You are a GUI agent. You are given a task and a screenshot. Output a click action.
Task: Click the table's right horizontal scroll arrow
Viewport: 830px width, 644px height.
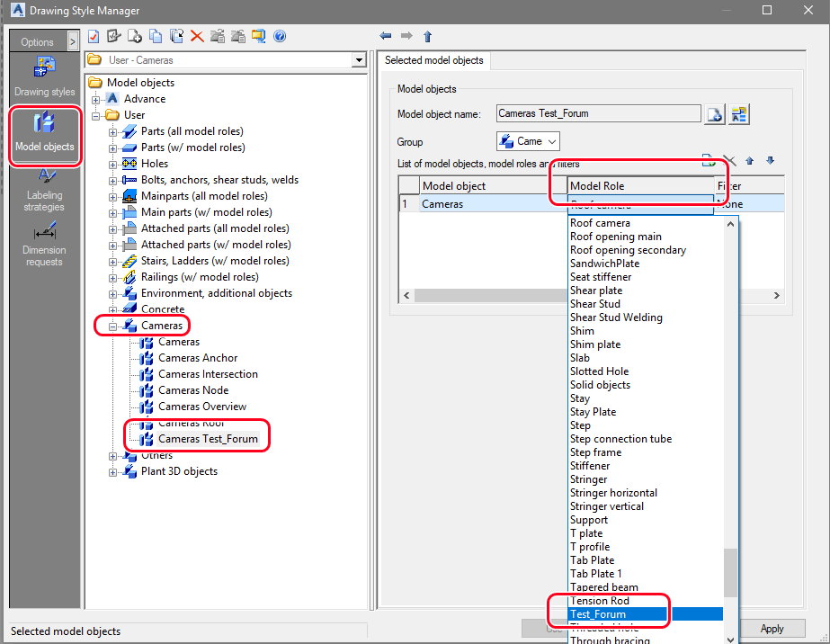pos(777,296)
